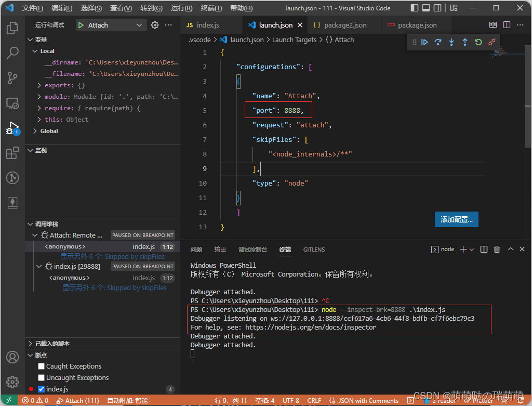This screenshot has width=532, height=406.
Task: Split the terminal panel
Action: point(484,250)
